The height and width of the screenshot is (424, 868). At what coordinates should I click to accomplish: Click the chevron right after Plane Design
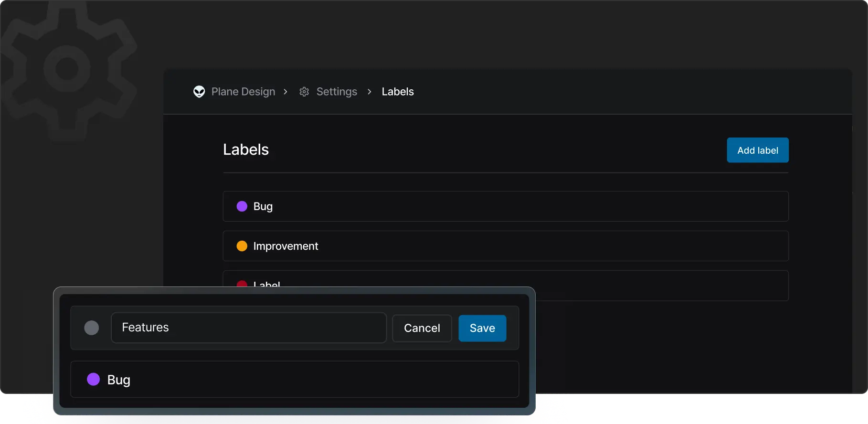[286, 92]
